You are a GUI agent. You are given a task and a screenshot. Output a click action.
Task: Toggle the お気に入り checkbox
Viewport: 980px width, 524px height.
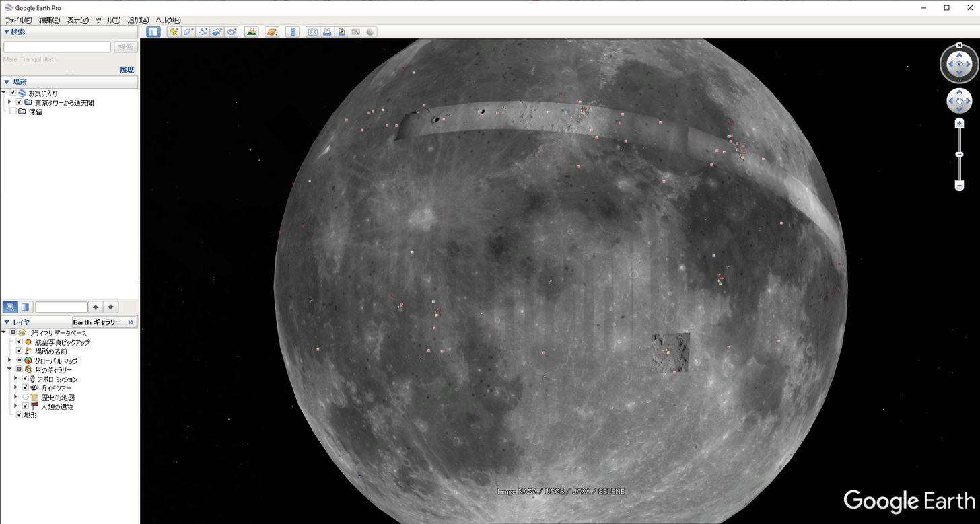click(13, 93)
